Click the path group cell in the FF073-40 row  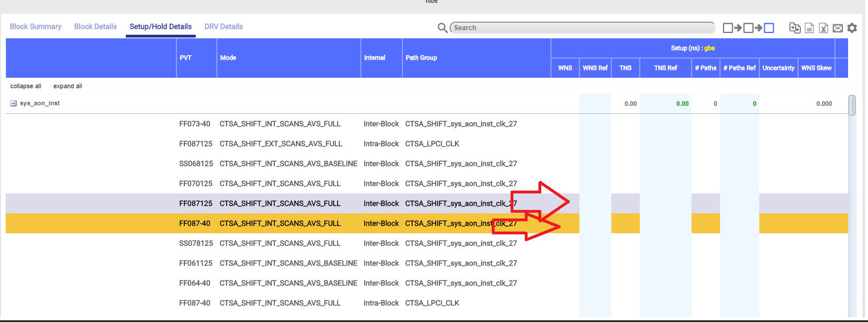[461, 124]
